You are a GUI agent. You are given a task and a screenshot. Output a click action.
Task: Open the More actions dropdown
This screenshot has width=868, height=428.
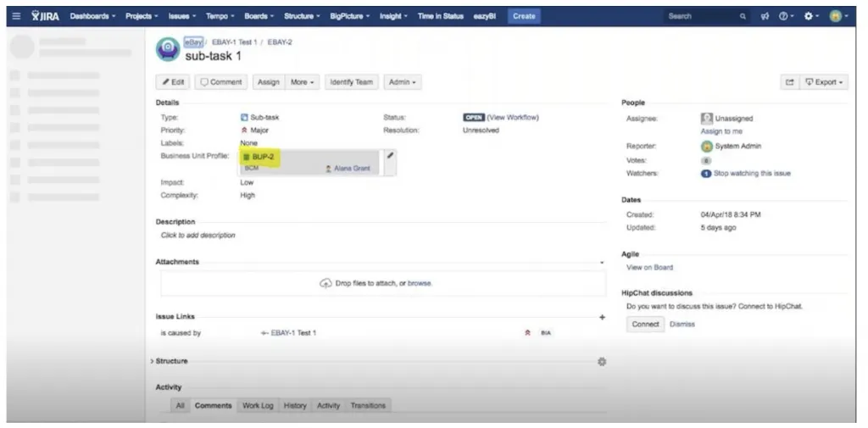(303, 82)
